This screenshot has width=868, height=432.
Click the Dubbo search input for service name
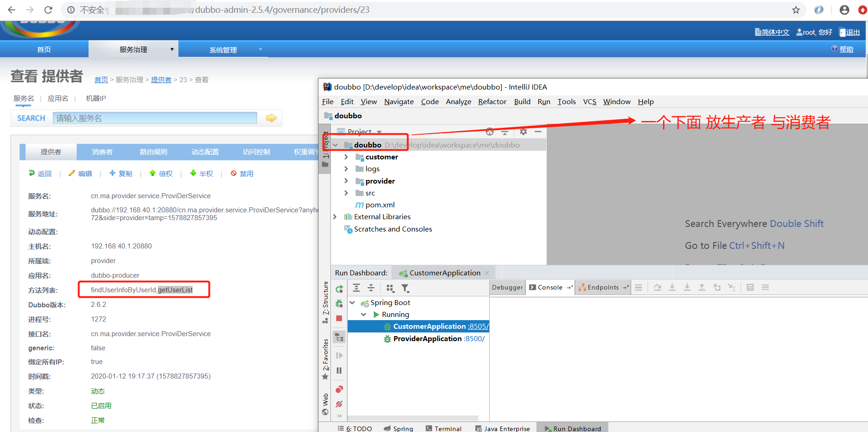155,118
